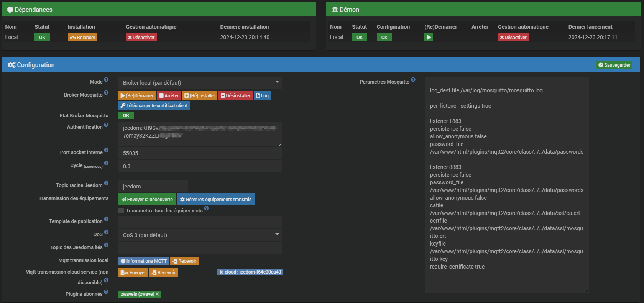
Task: Relaunch dependencies installation with Relancer
Action: pos(82,37)
